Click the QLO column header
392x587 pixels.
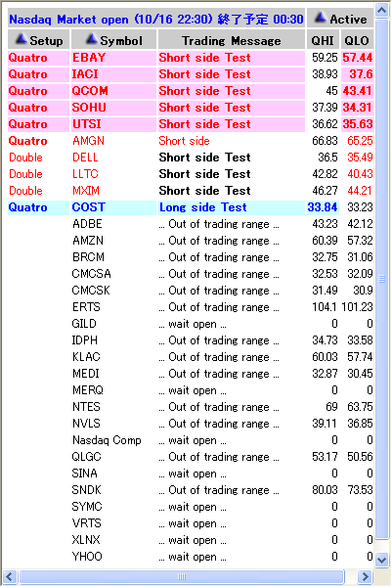point(357,40)
